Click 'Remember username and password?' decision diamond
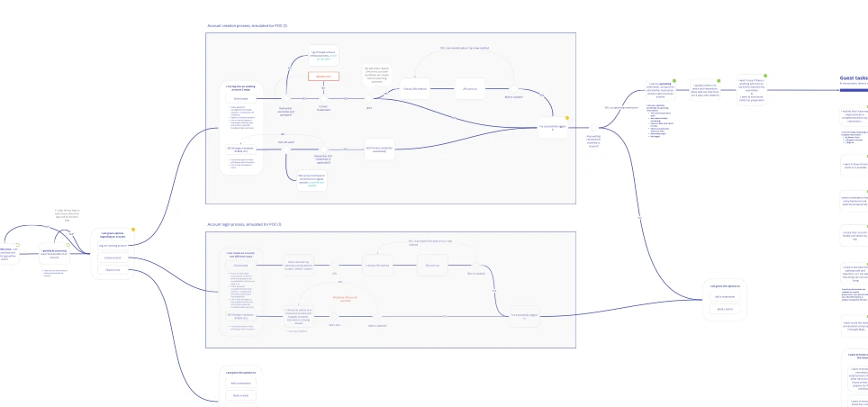Screen dimensions: 868x407 (285, 98)
